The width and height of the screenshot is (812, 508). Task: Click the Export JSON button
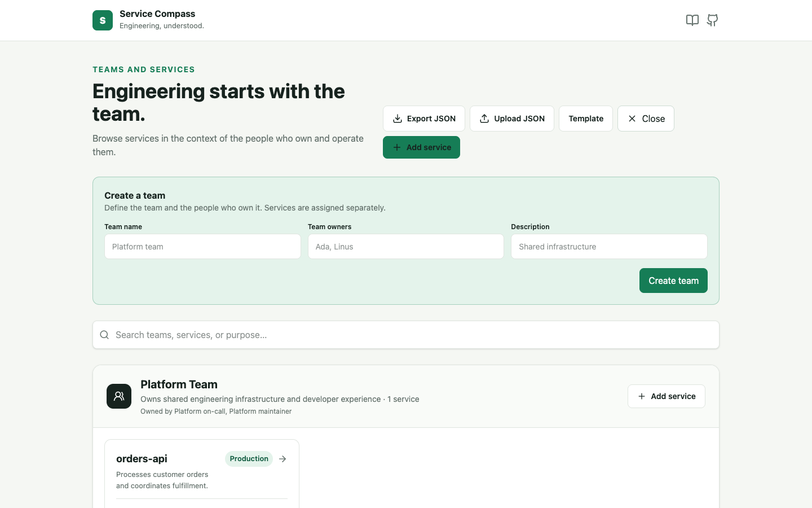click(x=424, y=119)
